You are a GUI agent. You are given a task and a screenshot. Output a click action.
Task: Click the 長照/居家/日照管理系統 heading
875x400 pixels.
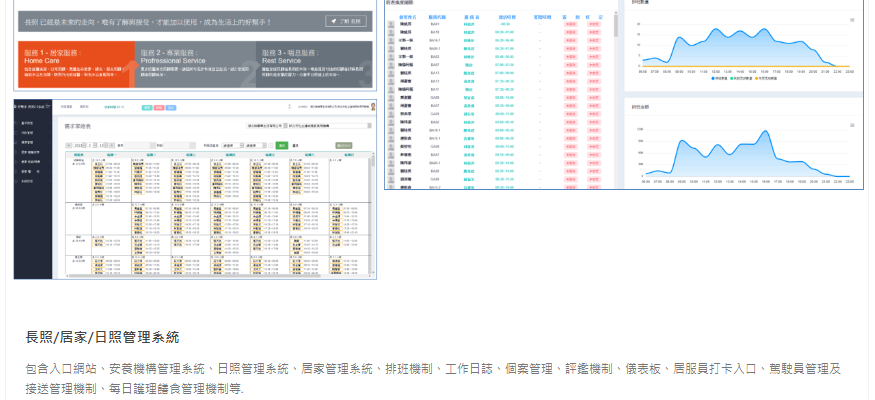pos(103,336)
